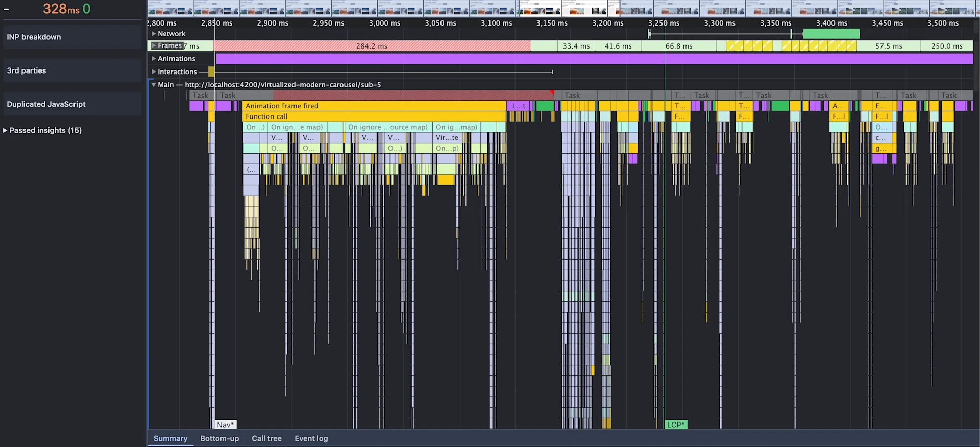Select the green network request bar
The width and height of the screenshot is (980, 447).
pyautogui.click(x=831, y=34)
